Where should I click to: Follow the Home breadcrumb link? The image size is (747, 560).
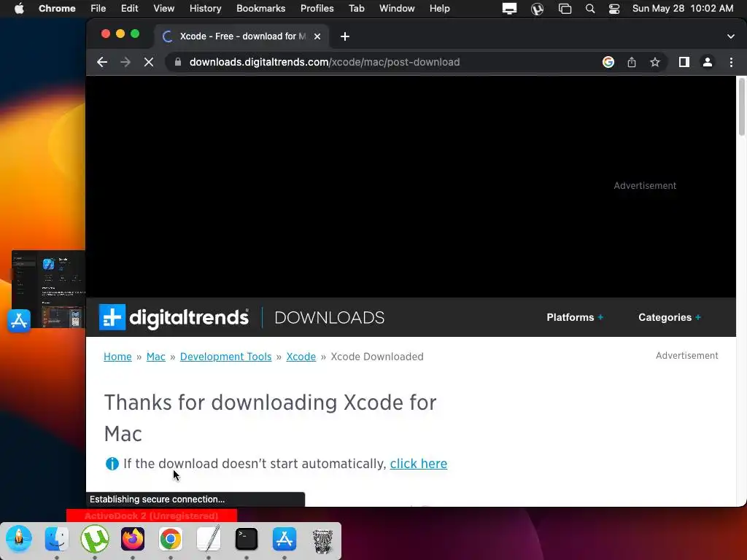click(117, 357)
